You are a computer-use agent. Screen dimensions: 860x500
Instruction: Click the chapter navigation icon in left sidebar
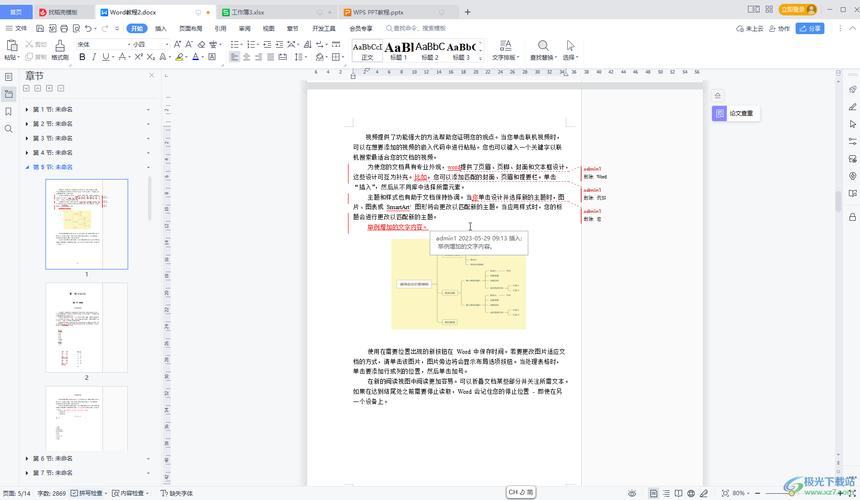point(8,94)
